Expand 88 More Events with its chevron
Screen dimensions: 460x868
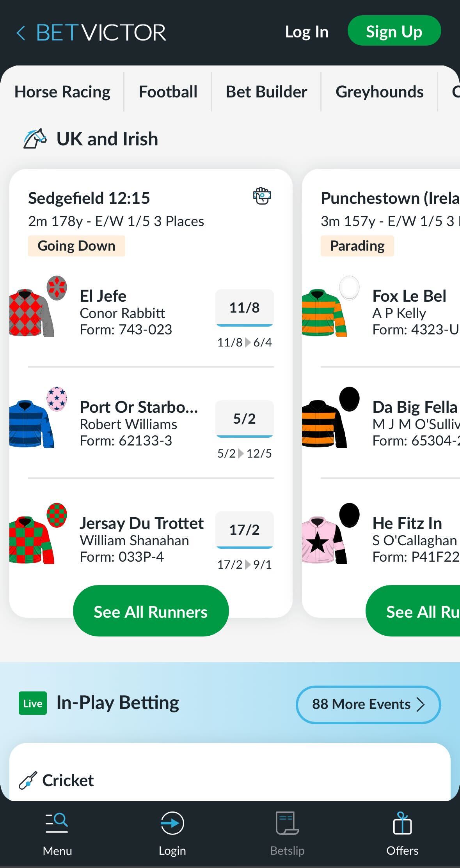click(x=421, y=704)
